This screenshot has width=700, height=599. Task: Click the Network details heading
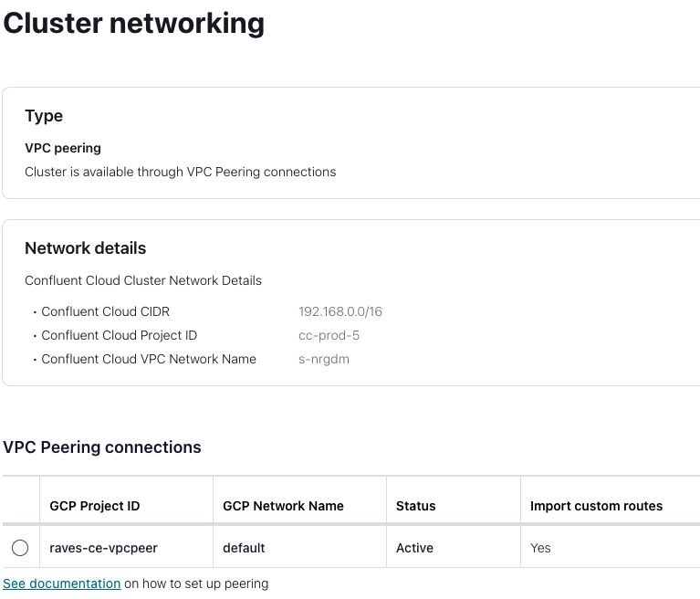85,248
